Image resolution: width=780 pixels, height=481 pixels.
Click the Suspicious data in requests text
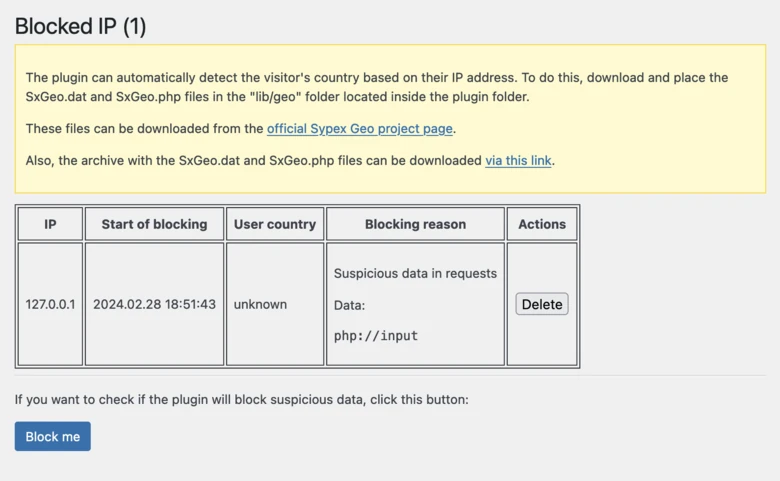(x=415, y=274)
